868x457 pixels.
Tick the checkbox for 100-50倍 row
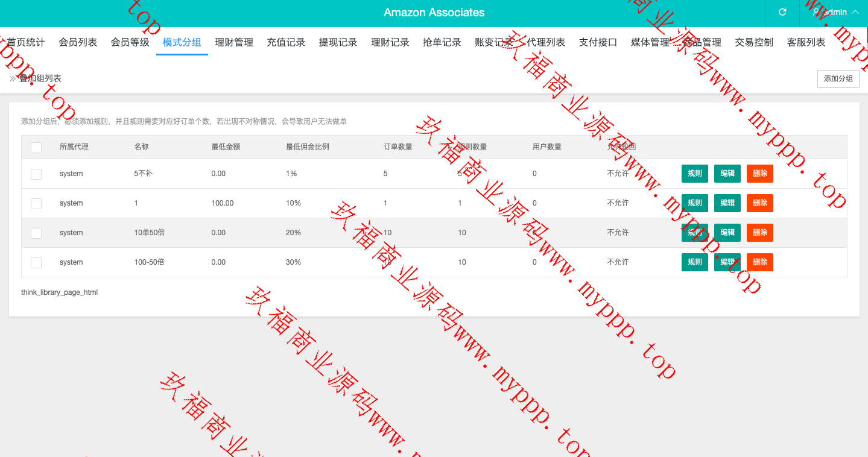click(36, 262)
